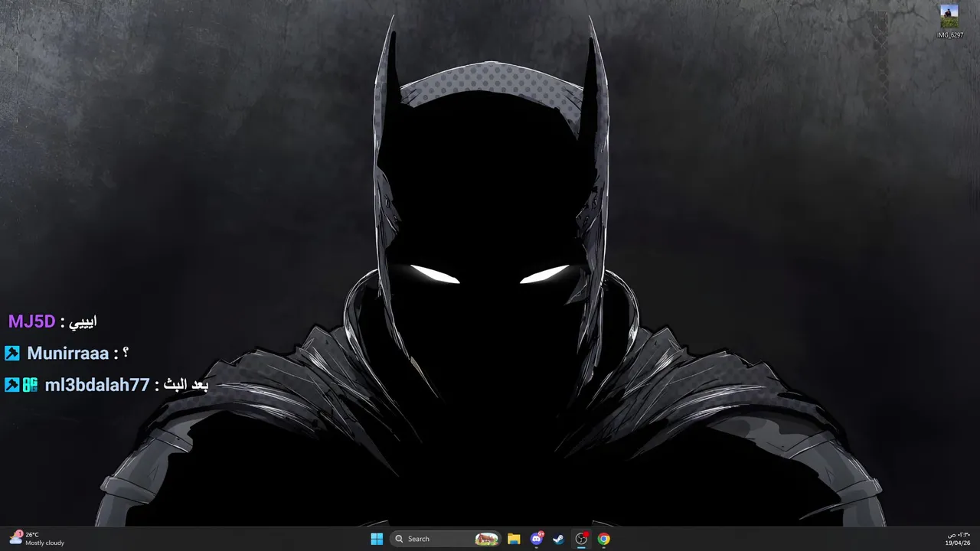
Task: Click the taskbar Search box
Action: coord(446,539)
